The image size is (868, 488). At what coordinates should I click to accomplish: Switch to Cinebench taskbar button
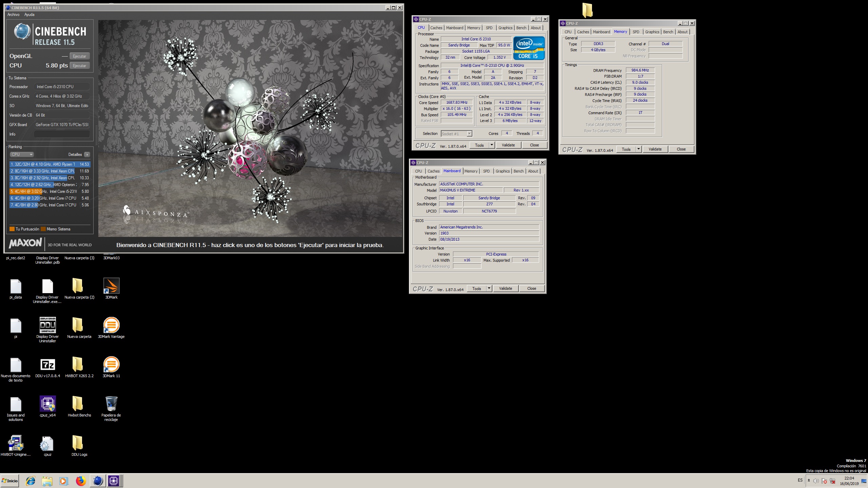tap(98, 481)
